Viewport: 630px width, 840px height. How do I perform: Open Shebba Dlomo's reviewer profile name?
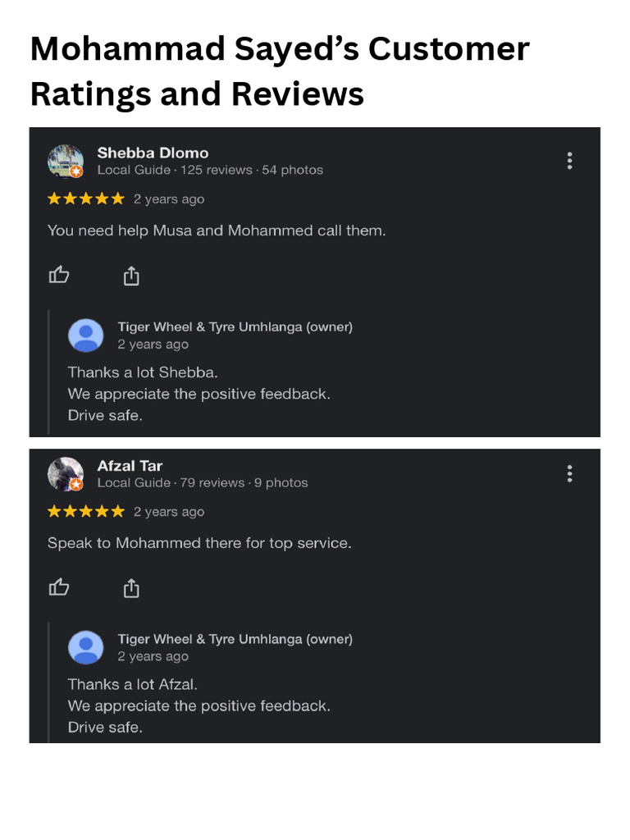(x=153, y=153)
